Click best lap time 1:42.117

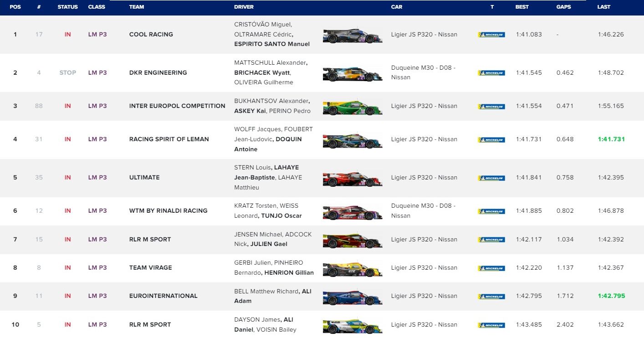[x=529, y=239]
